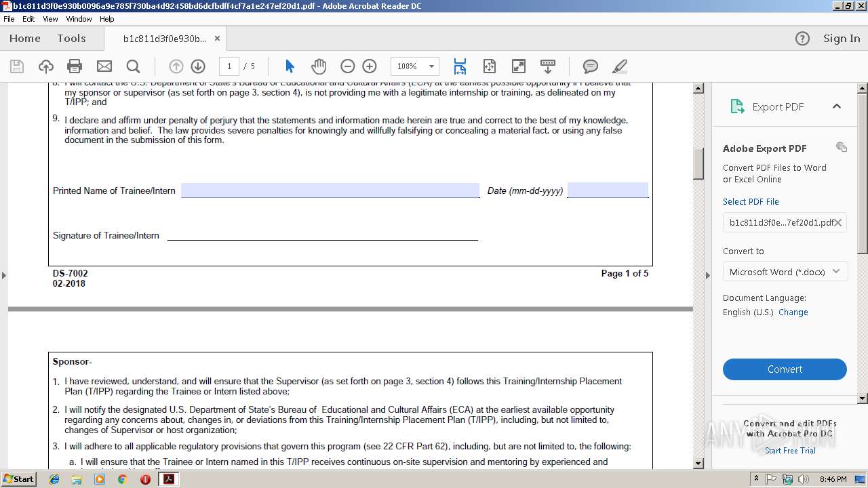Image resolution: width=868 pixels, height=488 pixels.
Task: Activate the Hand pan tool
Action: pos(319,66)
